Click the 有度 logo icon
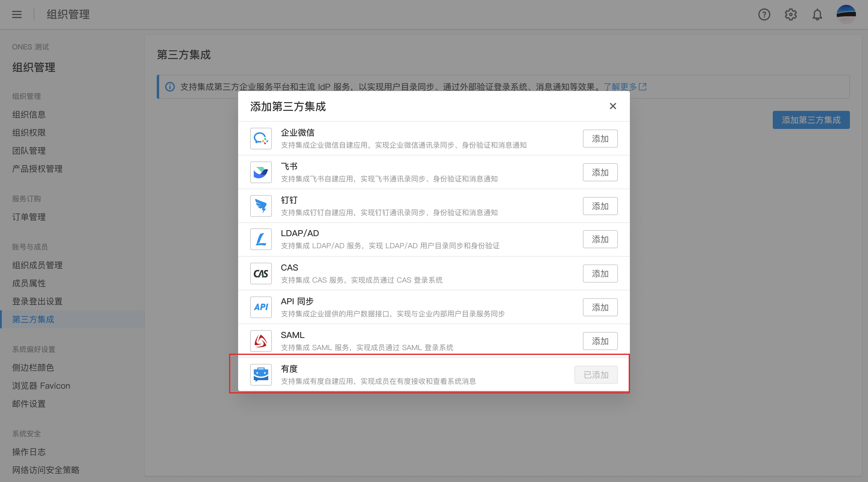 click(x=261, y=374)
